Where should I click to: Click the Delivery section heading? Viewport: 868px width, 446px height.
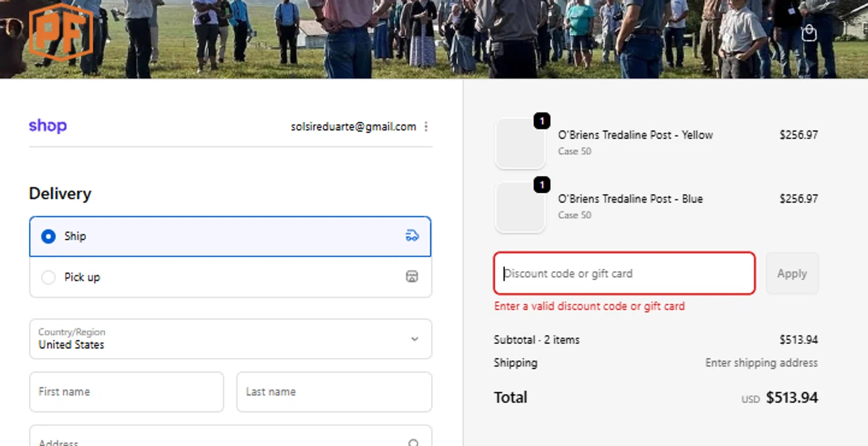60,193
